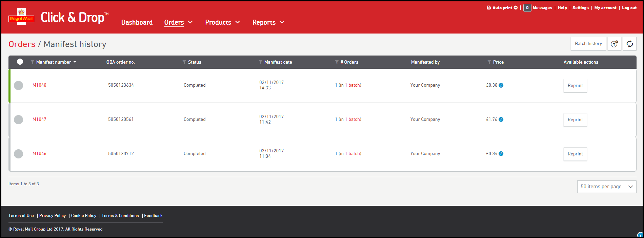Go to the Dashboard tab
644x238 pixels.
coord(137,22)
